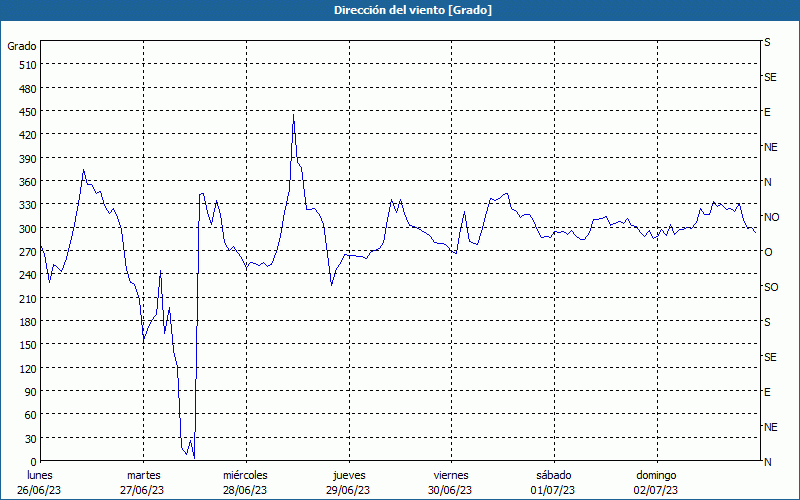This screenshot has height=500, width=800.
Task: Click the 'domingo 02/07/23' date label
Action: point(657,483)
